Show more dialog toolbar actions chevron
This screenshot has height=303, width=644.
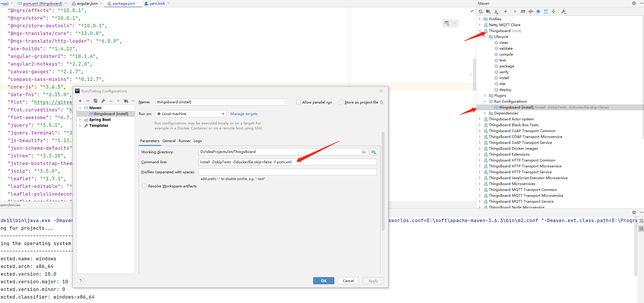[x=133, y=101]
